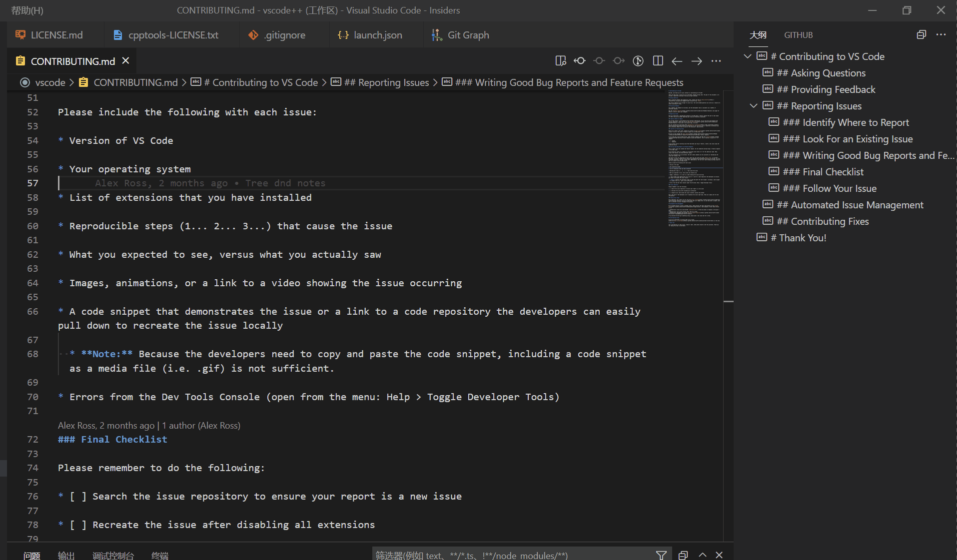This screenshot has width=957, height=560.
Task: Open the editor More Actions menu
Action: point(716,61)
